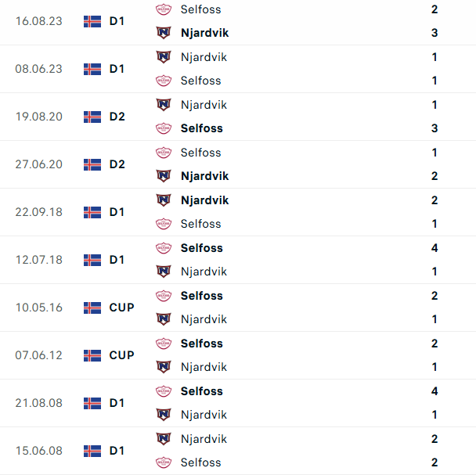Screen dimensions: 476x475
Task: Click Iceland flag beside 07.06.12 match
Action: [92, 355]
